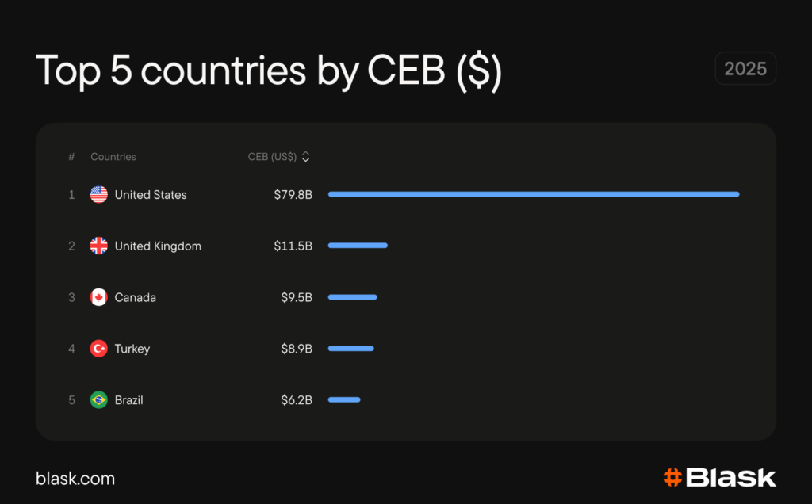Click the Canada $9.5B value
The image size is (812, 504).
(297, 297)
